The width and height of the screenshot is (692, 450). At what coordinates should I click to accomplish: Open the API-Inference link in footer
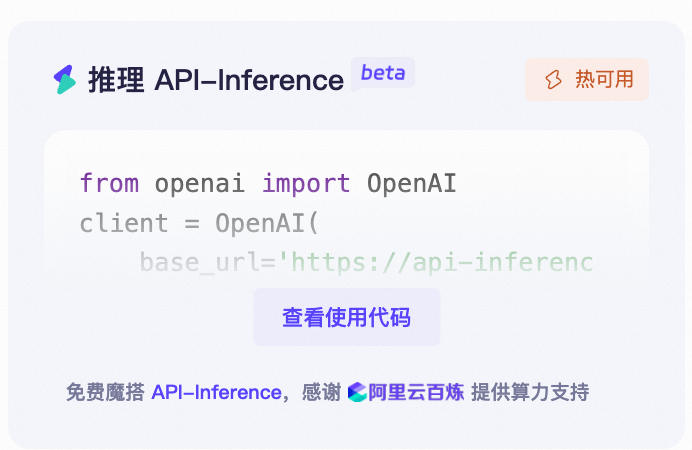[217, 392]
